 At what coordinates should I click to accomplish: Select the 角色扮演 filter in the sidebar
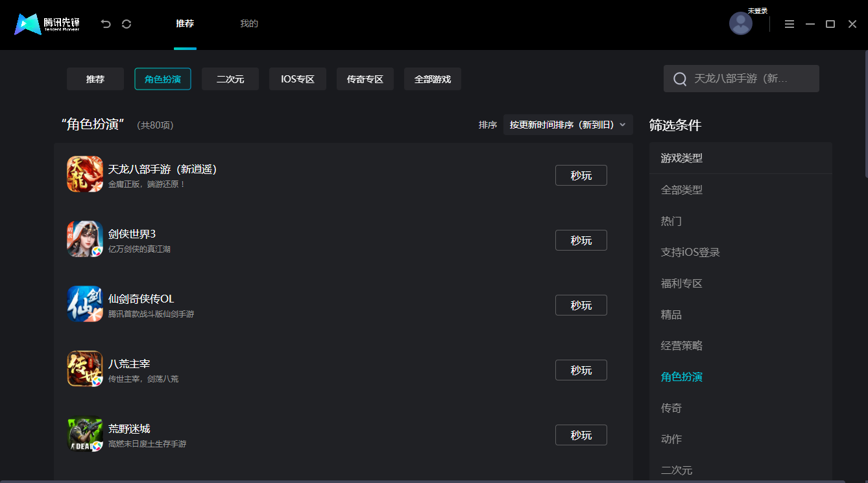[x=681, y=377]
